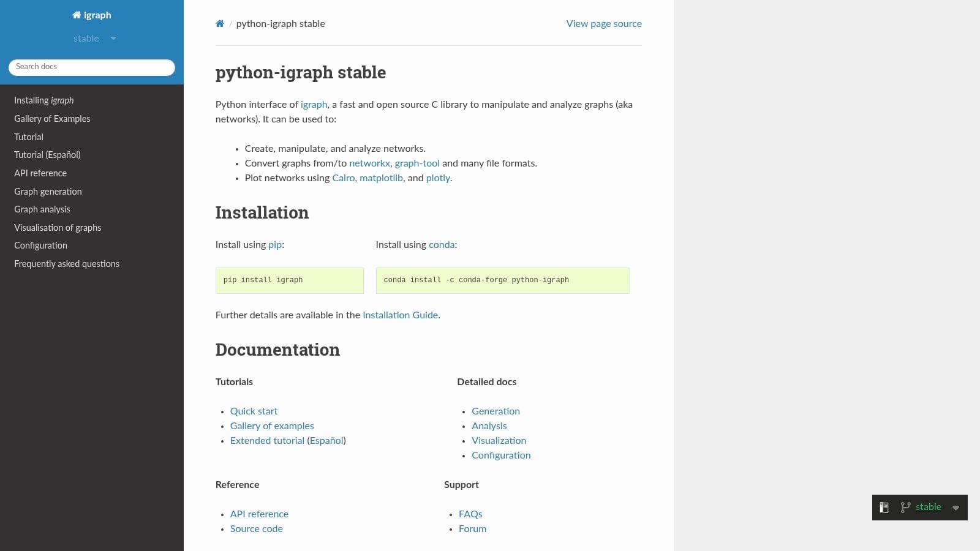980x551 pixels.
Task: Go to Graph generation in sidebar
Action: click(48, 192)
